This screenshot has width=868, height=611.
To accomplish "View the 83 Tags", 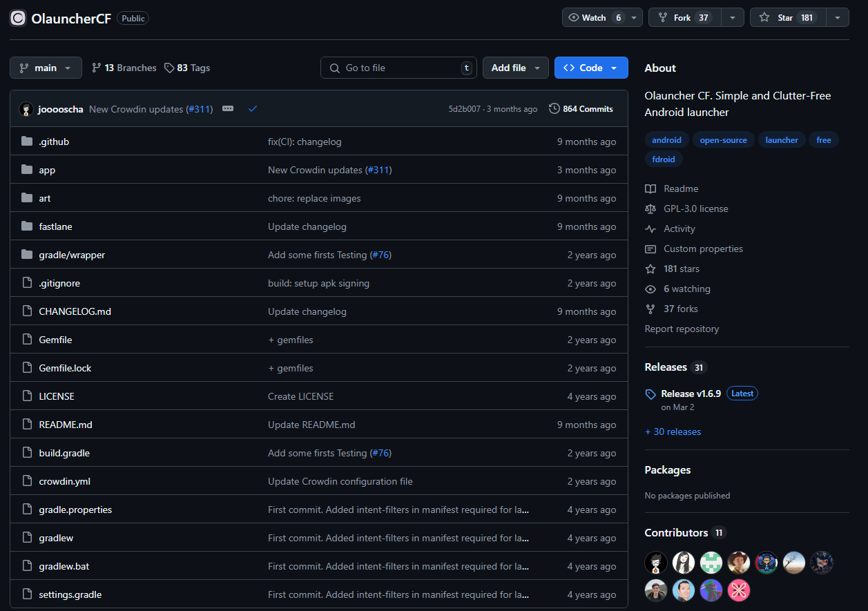I will click(187, 68).
